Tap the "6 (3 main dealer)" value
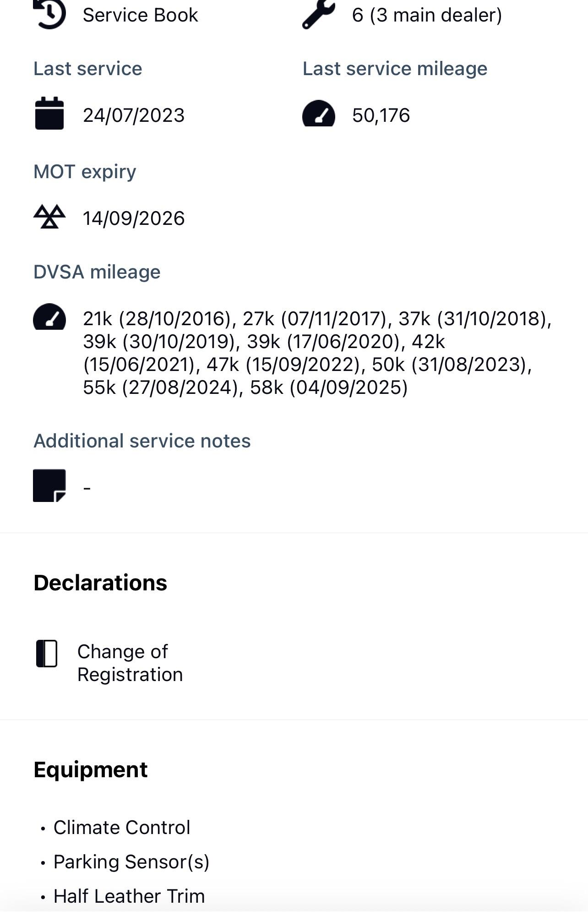Screen dimensions: 588x916 [x=427, y=15]
